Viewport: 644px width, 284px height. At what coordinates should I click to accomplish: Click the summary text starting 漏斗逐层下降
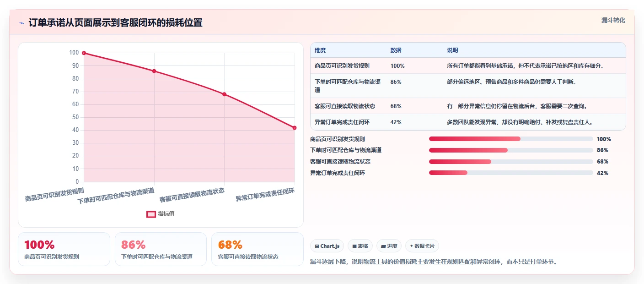(x=433, y=262)
